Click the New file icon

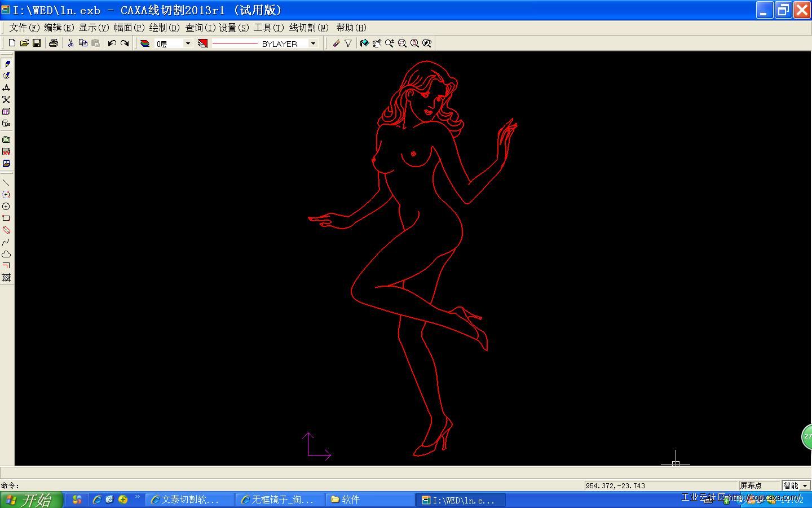pos(12,43)
